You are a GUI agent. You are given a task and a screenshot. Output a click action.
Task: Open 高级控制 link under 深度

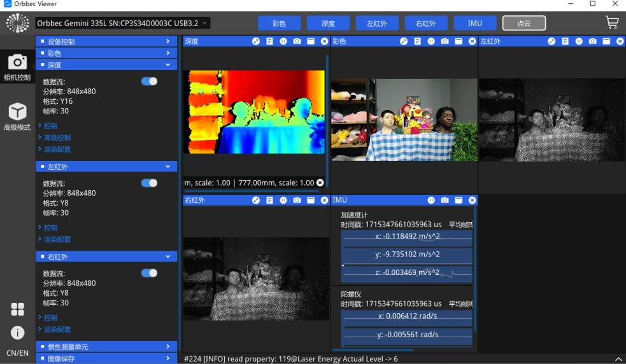coord(57,137)
